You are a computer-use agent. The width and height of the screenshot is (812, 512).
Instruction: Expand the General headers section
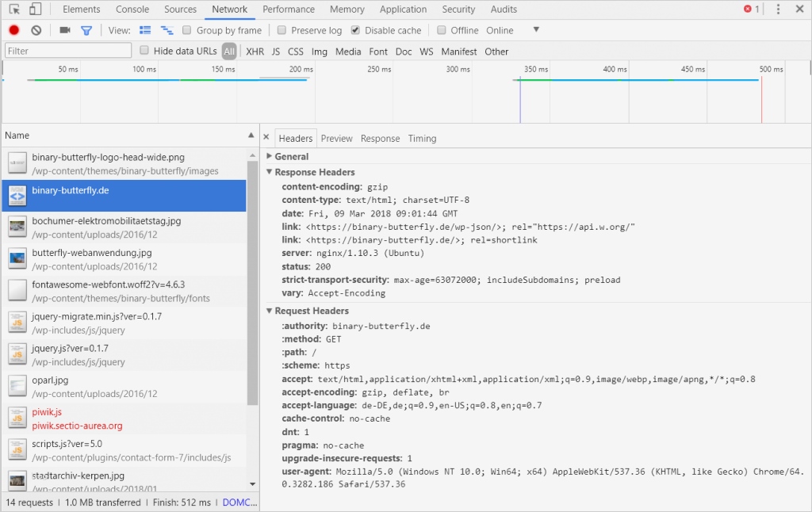click(270, 156)
